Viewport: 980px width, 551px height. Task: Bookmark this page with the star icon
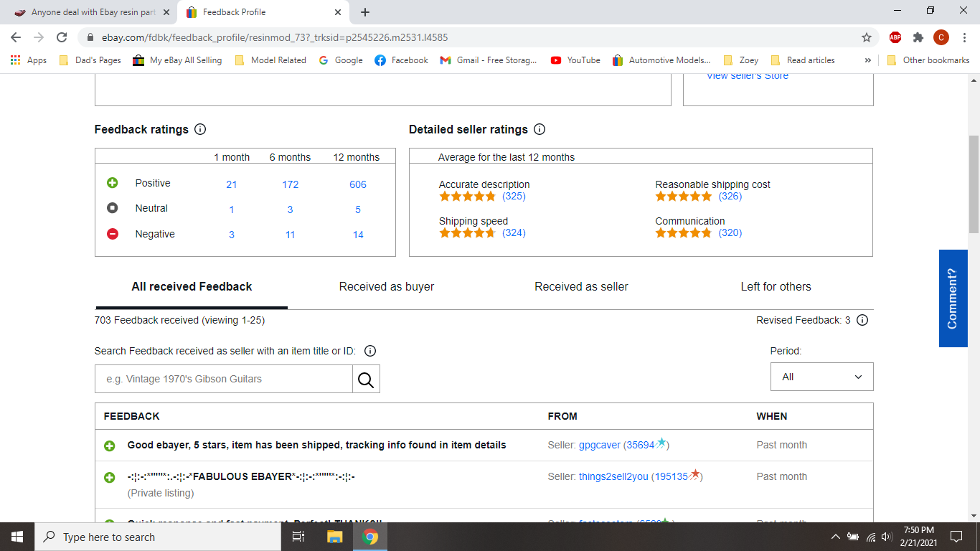tap(867, 37)
